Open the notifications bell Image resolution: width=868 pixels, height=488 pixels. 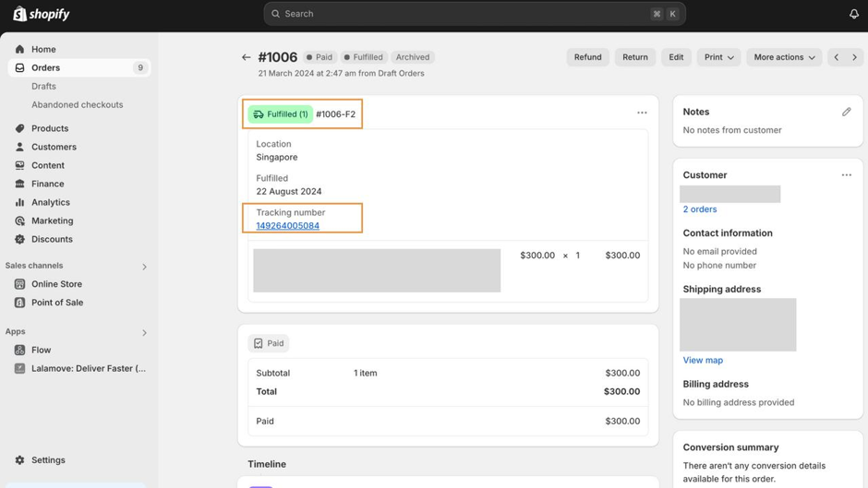point(854,14)
